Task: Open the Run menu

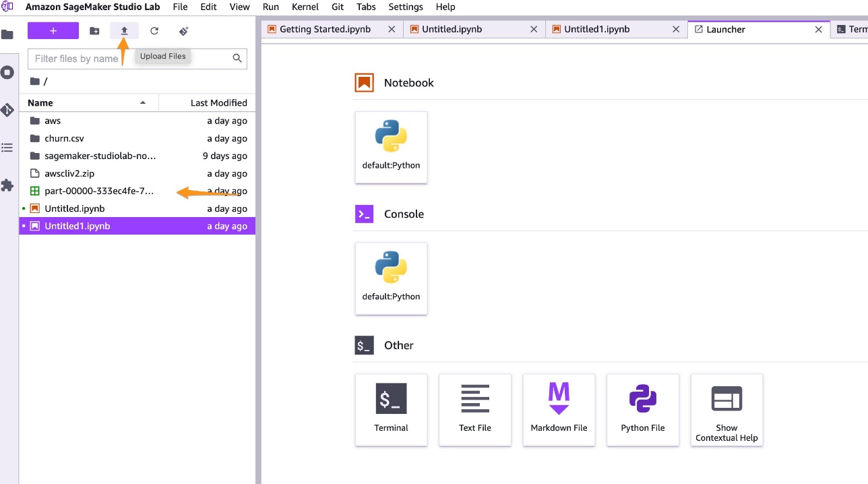Action: [271, 7]
